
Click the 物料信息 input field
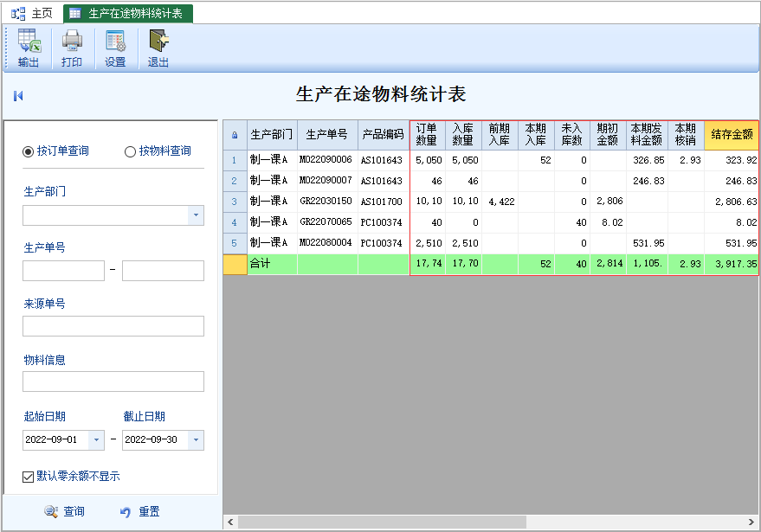point(113,381)
